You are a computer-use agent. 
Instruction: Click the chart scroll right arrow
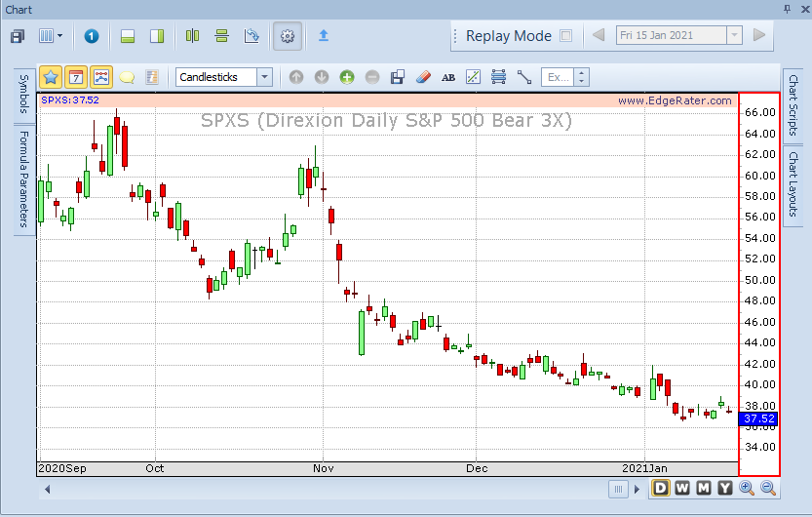click(x=637, y=489)
